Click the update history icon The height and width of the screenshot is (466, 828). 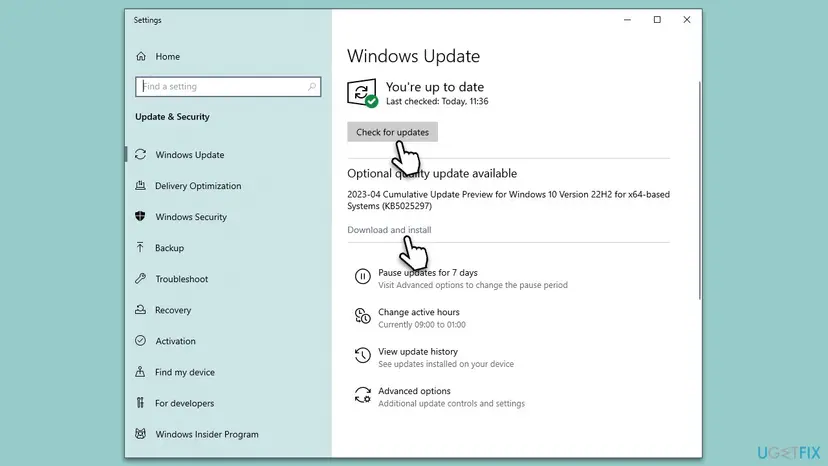pyautogui.click(x=362, y=355)
